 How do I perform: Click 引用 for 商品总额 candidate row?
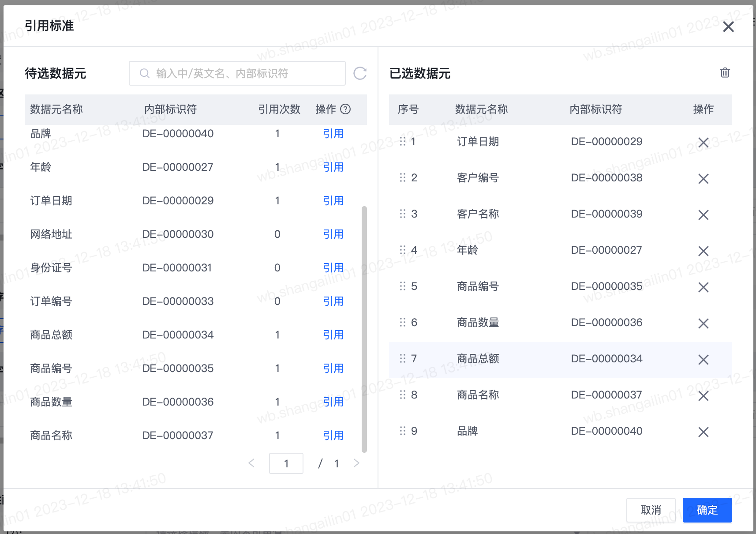pos(333,335)
